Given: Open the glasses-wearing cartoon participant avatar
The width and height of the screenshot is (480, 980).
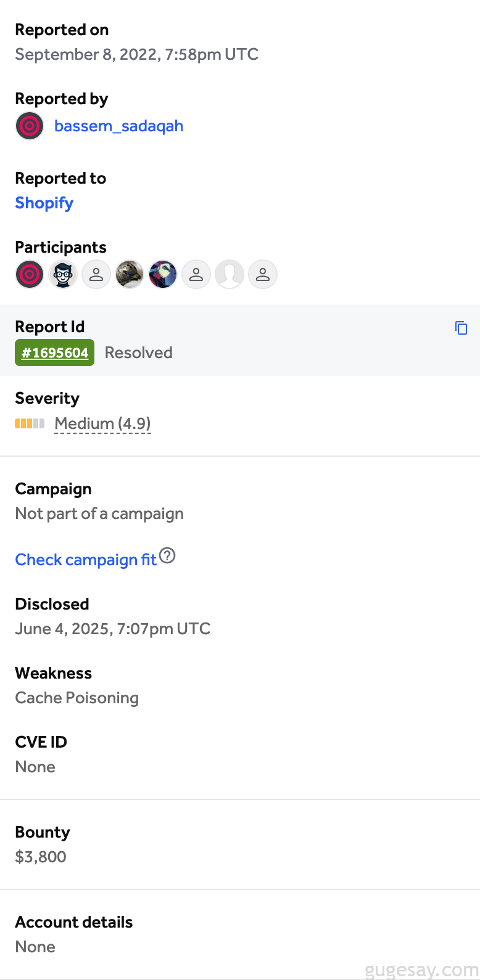Looking at the screenshot, I should pyautogui.click(x=63, y=274).
